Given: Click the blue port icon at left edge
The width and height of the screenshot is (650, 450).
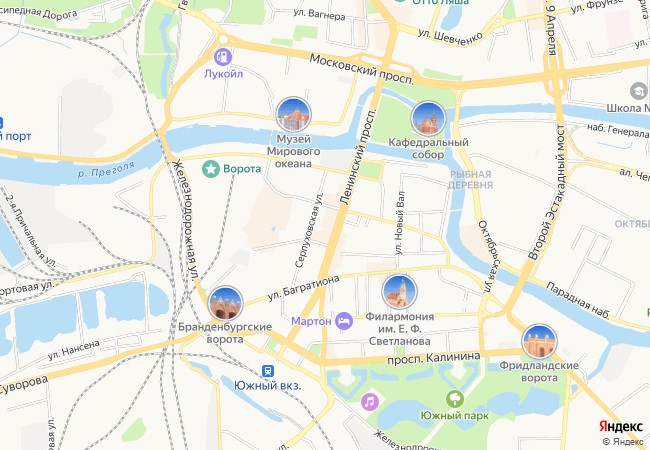Looking at the screenshot, I should [x=1, y=123].
